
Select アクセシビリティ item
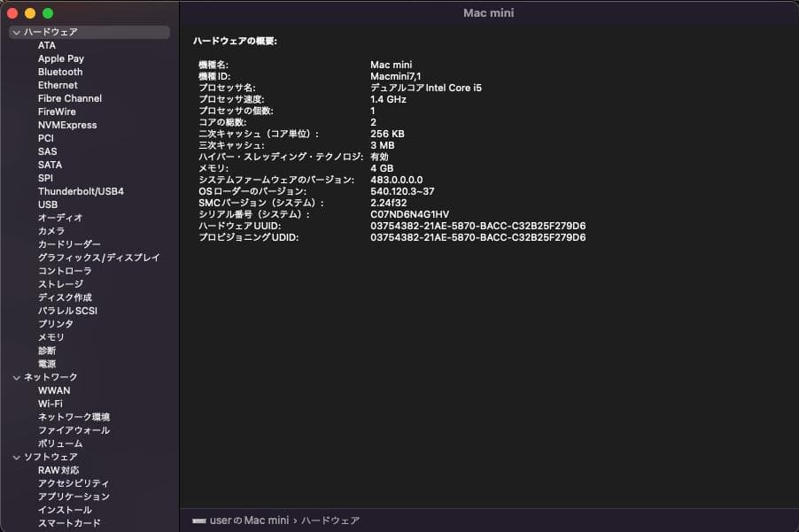coord(74,483)
